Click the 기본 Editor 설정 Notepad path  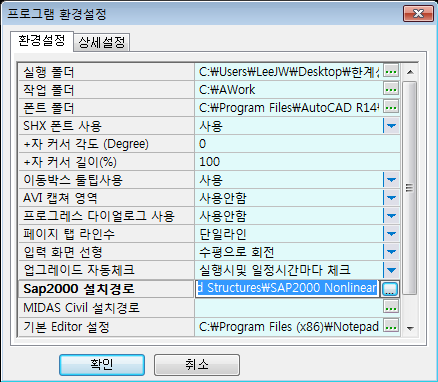pos(289,326)
